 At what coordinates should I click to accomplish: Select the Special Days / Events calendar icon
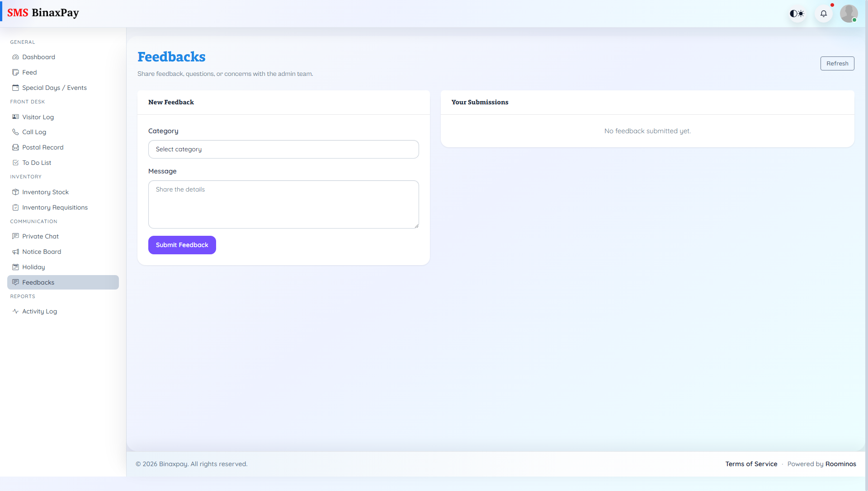click(15, 88)
